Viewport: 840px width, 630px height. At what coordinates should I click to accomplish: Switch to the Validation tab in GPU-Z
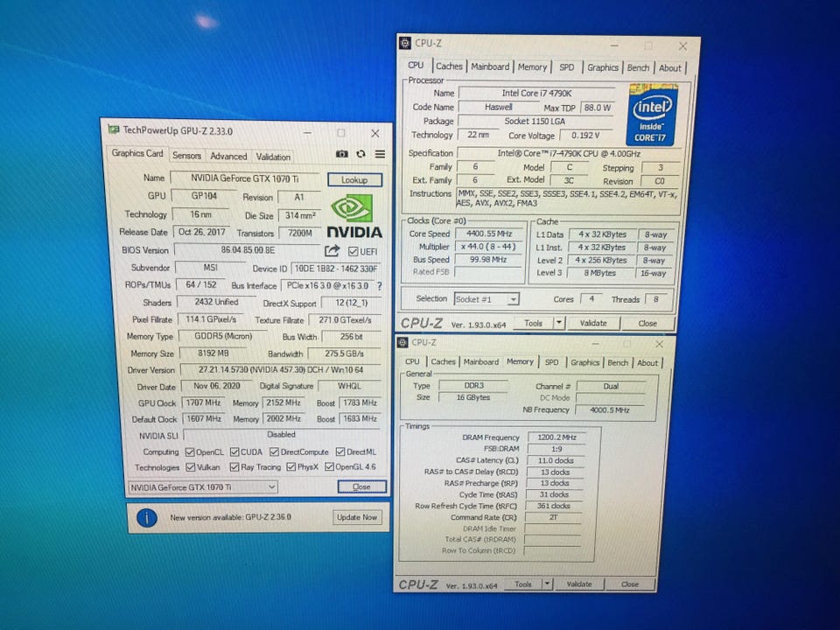point(273,157)
